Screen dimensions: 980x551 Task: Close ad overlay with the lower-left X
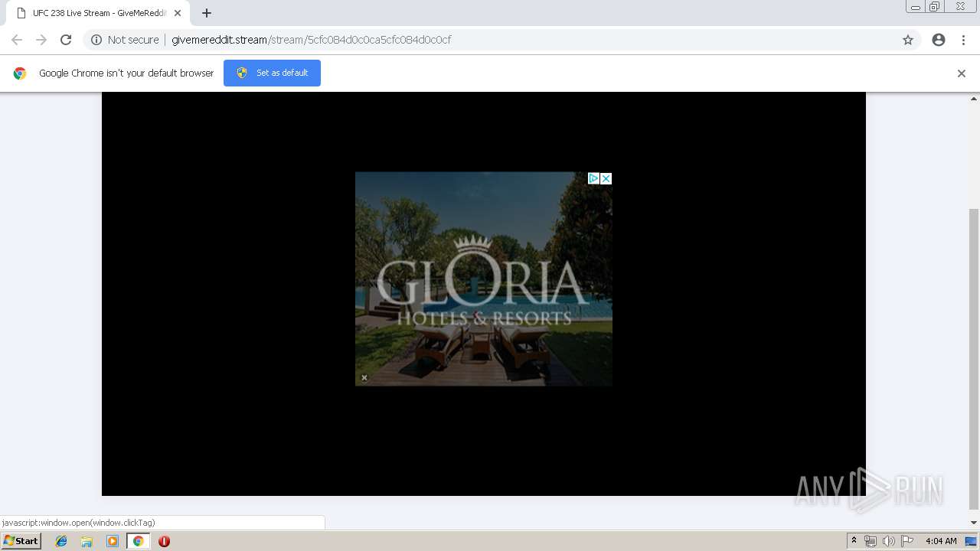pos(364,377)
